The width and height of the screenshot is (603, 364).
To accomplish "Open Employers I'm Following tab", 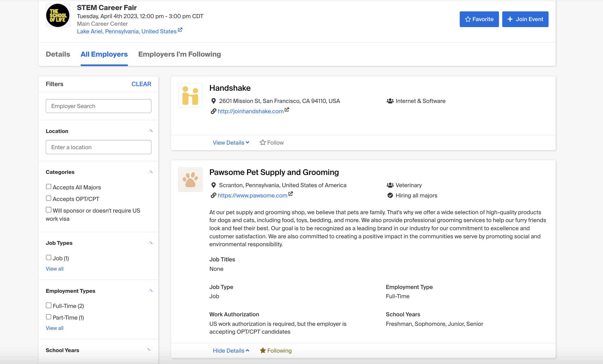I will 180,54.
